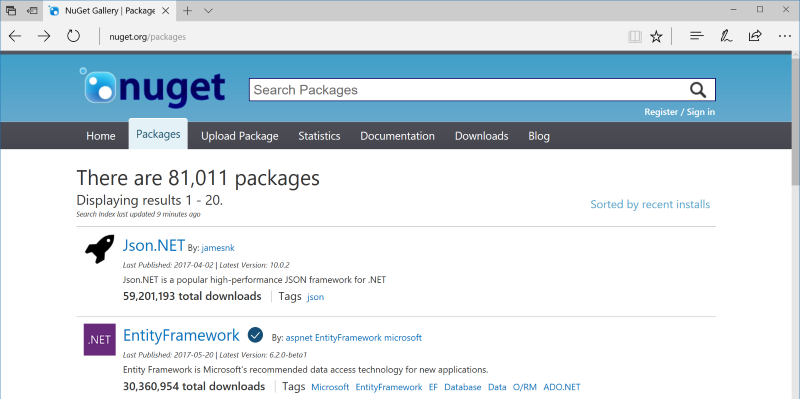Click '30,360,954 total downloads' text
This screenshot has height=399, width=800.
(x=194, y=386)
